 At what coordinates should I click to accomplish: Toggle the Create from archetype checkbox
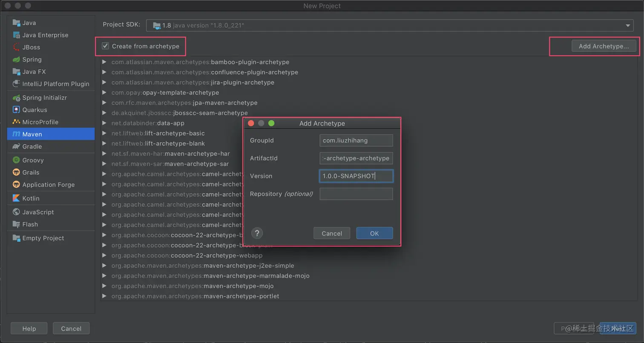(105, 46)
